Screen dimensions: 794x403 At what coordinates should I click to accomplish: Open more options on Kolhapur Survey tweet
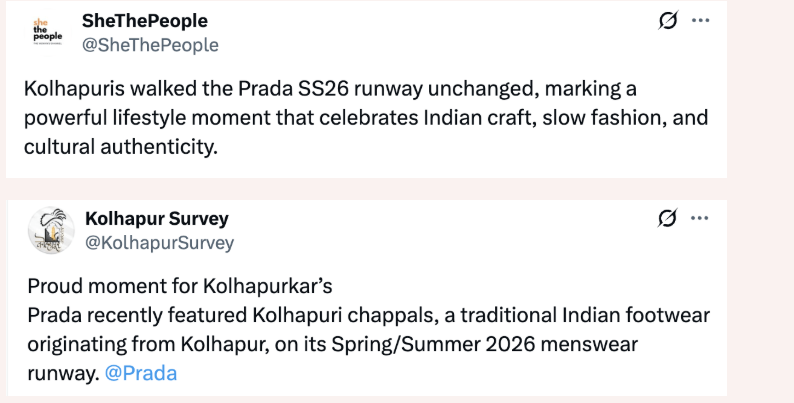click(700, 217)
